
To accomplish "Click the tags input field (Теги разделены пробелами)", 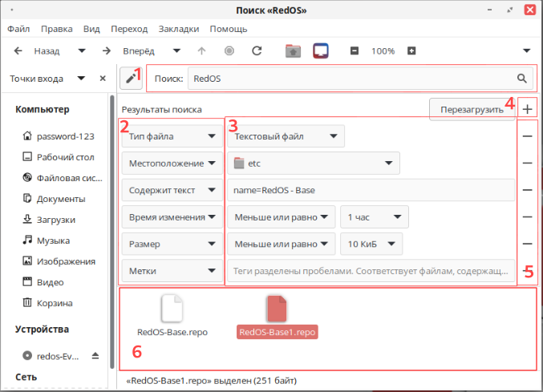I will pyautogui.click(x=371, y=271).
